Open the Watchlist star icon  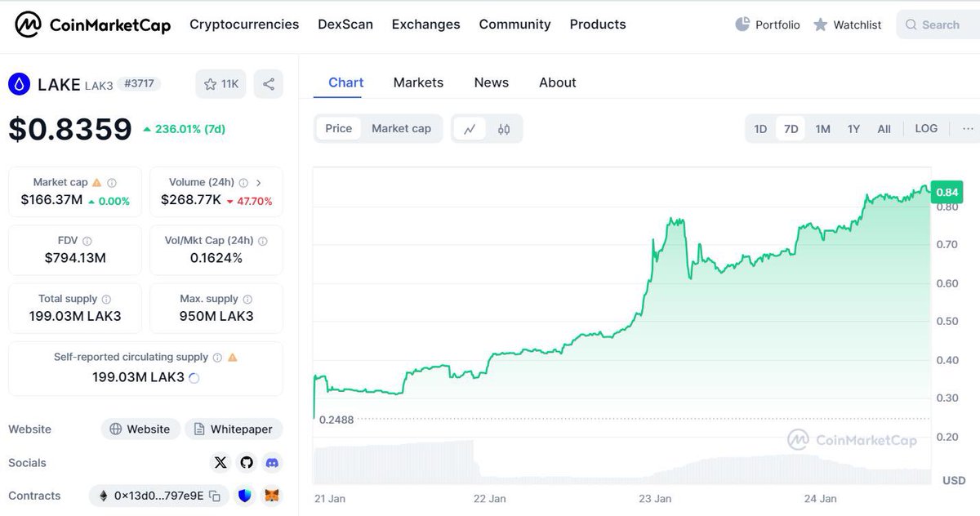click(x=821, y=24)
